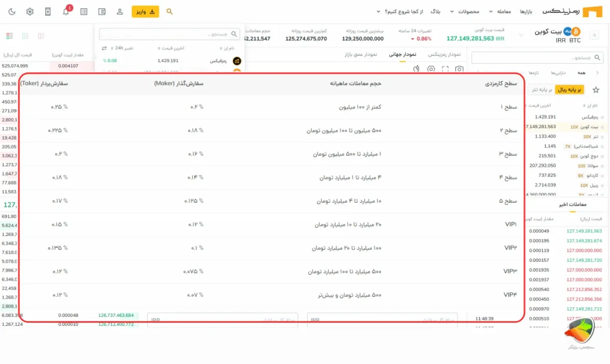610x364 pixels.
Task: Select the دارایی‌ها market filter tab
Action: 558,73
